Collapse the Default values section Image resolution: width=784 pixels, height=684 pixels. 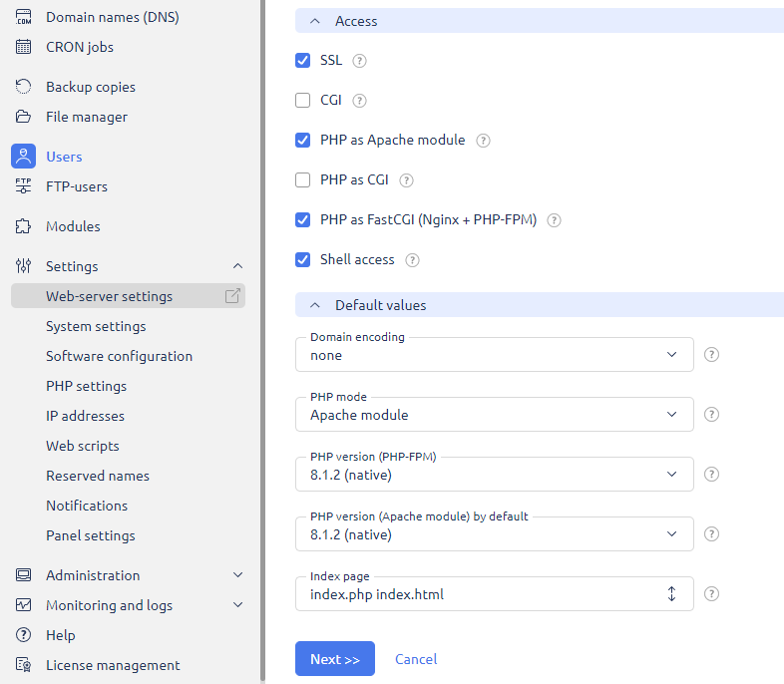tap(315, 305)
